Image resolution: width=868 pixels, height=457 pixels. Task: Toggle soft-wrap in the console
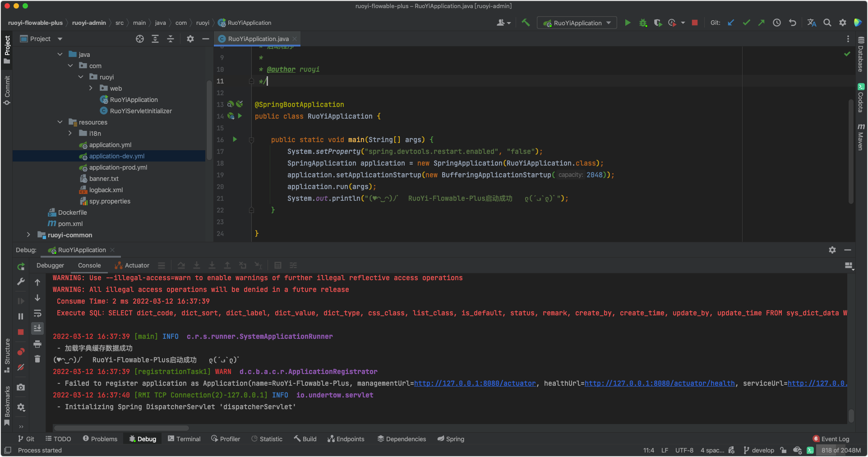37,313
